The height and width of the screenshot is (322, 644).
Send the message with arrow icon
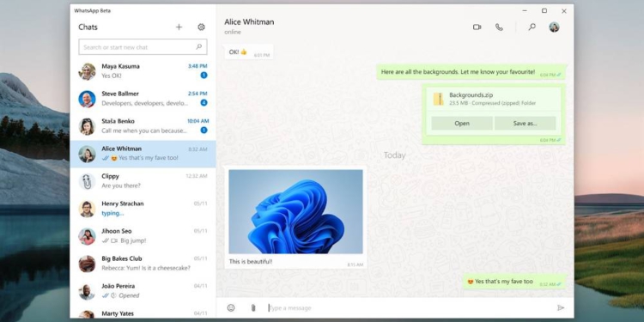[x=561, y=307]
